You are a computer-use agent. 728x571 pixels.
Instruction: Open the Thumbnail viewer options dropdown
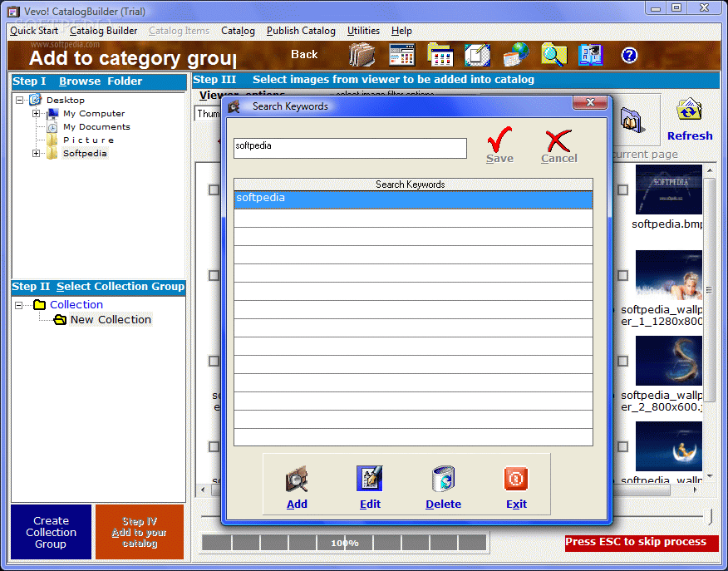tap(208, 114)
